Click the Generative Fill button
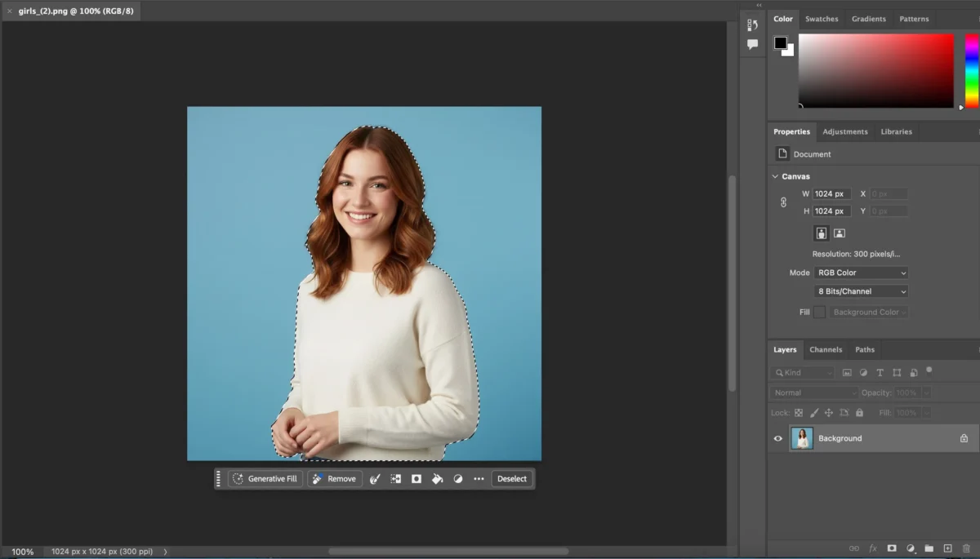980x559 pixels. pyautogui.click(x=265, y=478)
